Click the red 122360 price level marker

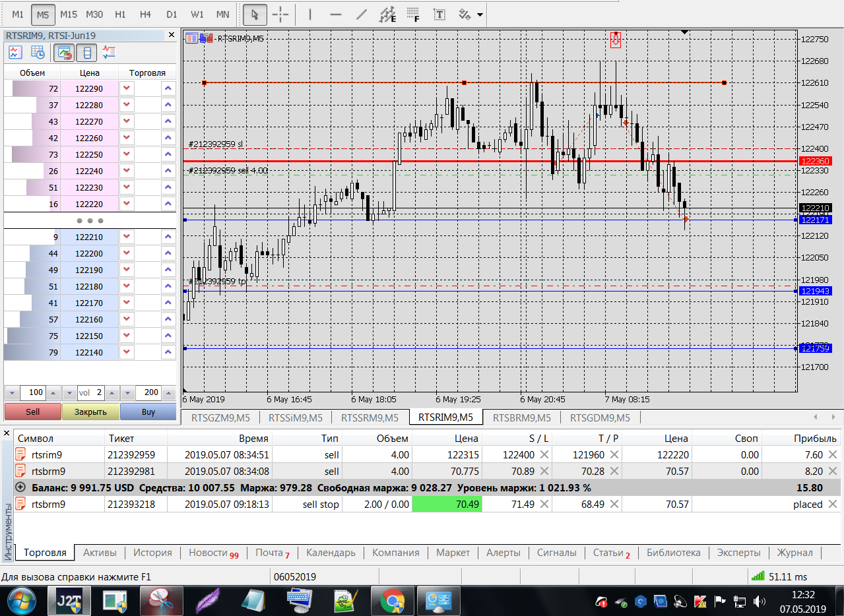tap(815, 161)
